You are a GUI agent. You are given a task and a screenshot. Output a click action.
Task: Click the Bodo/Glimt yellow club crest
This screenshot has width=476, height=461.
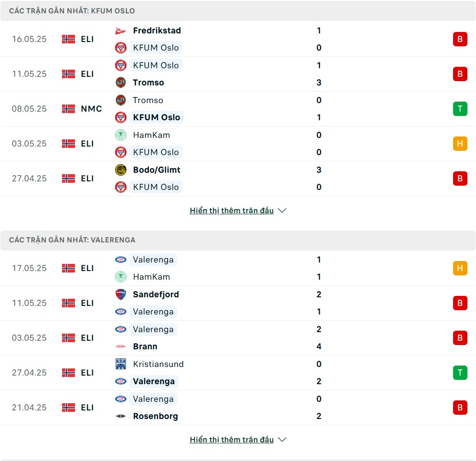pos(120,170)
